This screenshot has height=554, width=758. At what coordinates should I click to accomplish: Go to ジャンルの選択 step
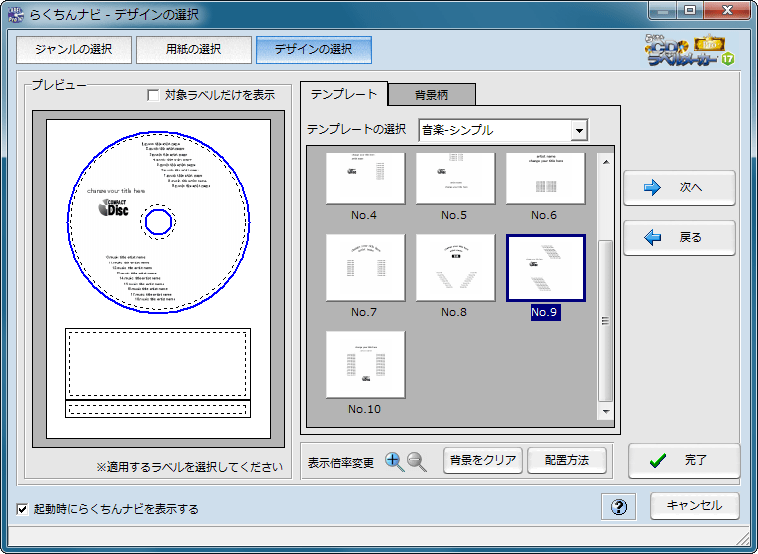pos(74,49)
